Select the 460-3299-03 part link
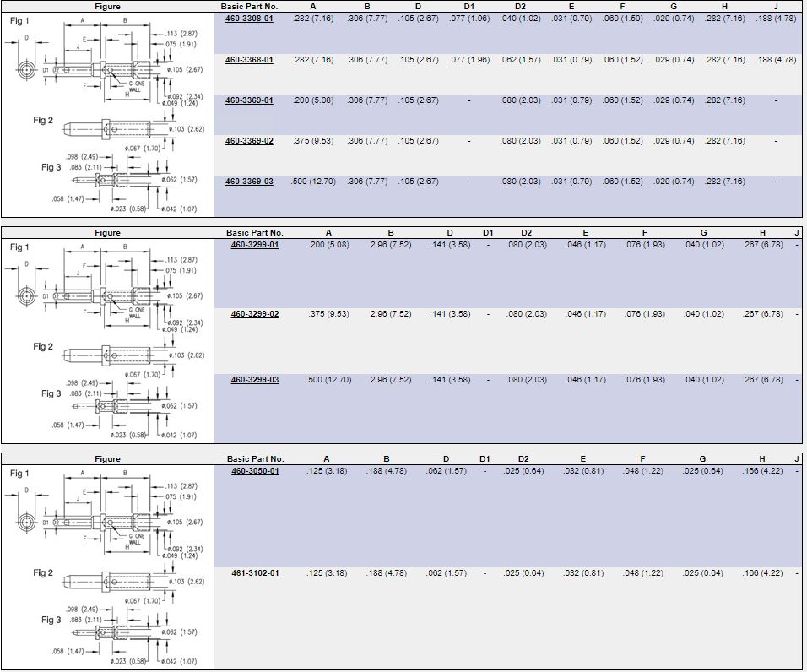 [255, 380]
